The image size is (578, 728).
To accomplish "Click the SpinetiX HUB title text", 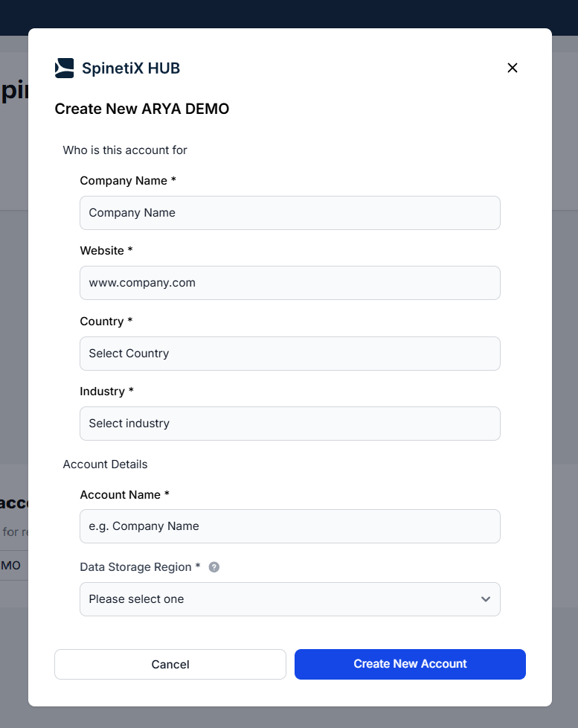I will (x=131, y=68).
